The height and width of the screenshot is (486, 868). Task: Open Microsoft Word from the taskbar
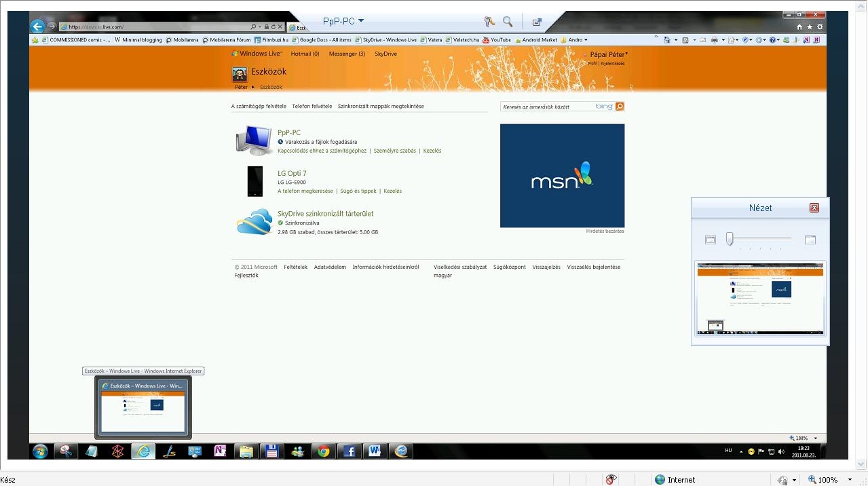375,451
